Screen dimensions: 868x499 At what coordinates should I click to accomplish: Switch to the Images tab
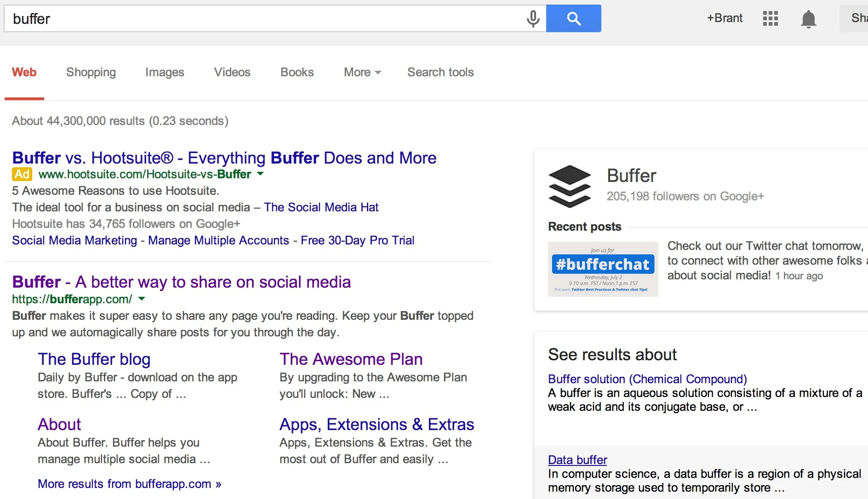[165, 72]
